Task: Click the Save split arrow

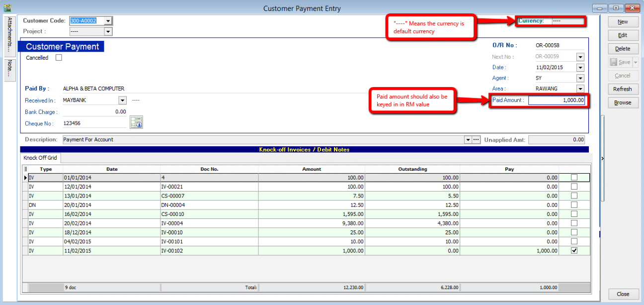Action: click(635, 62)
